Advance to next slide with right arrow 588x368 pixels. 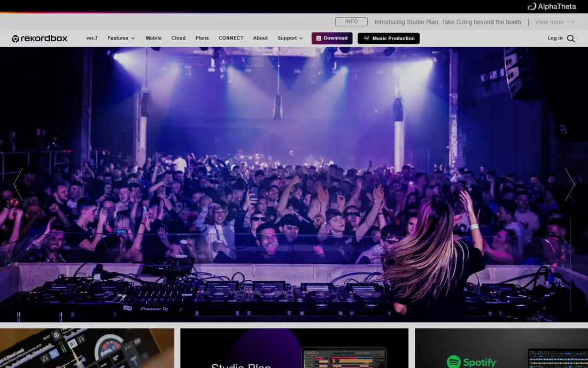click(570, 184)
